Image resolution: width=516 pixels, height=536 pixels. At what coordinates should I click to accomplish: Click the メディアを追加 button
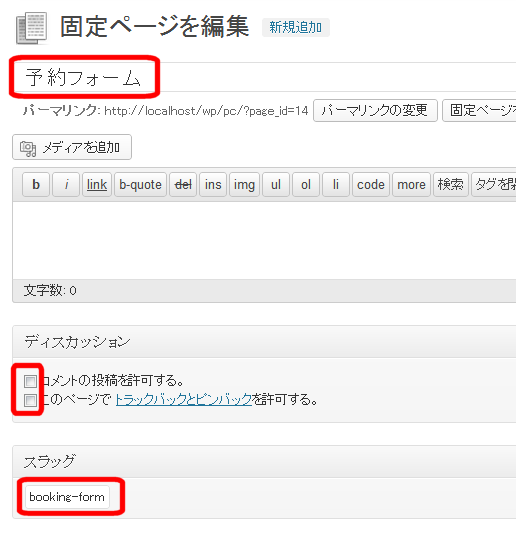coord(72,147)
